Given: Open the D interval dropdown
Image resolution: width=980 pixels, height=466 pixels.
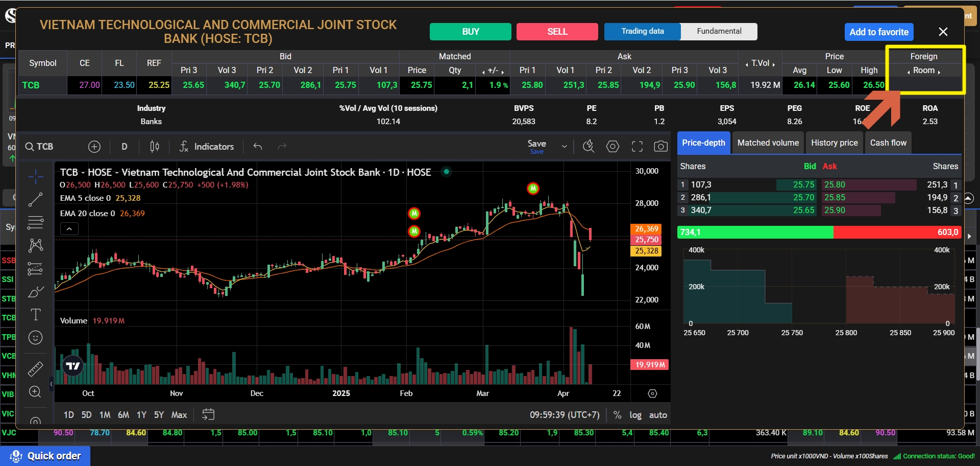Looking at the screenshot, I should click(x=125, y=147).
